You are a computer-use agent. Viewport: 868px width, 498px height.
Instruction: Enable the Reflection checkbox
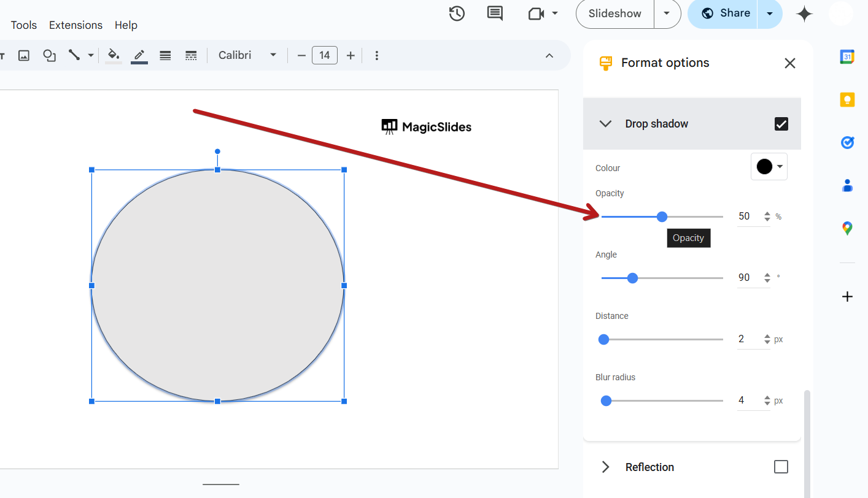[781, 467]
